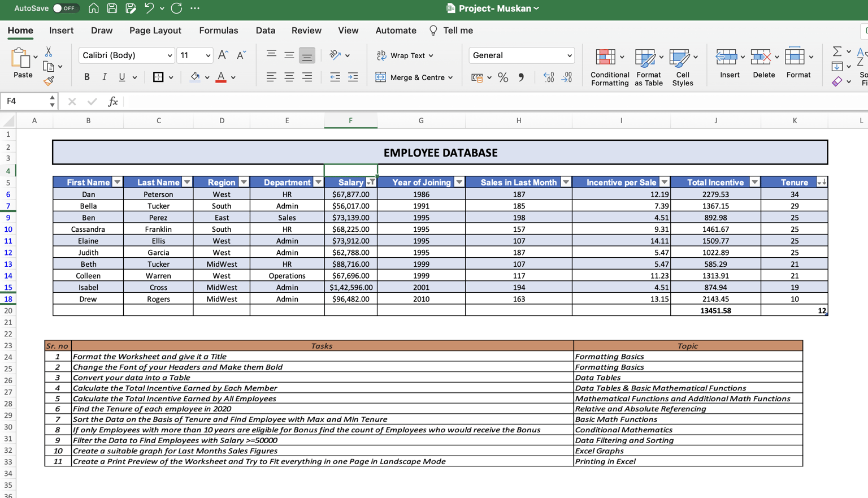Centre text horizontally

[x=289, y=77]
